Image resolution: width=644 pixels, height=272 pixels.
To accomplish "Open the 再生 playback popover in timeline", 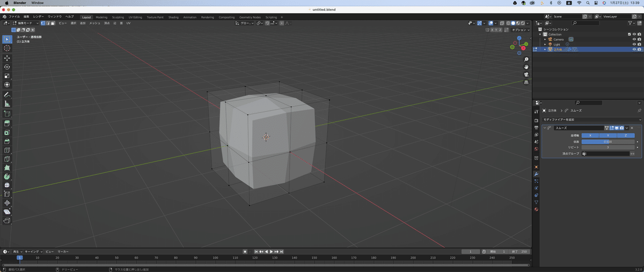I will 17,252.
